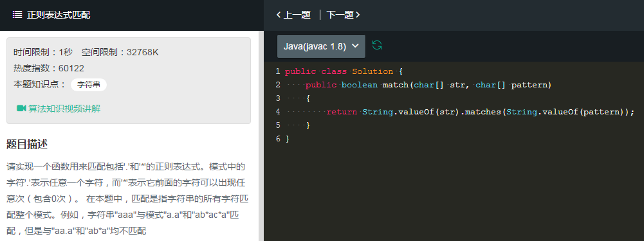Click the 字符串 knowledge tag
Screen dimensions: 644x241
pyautogui.click(x=89, y=85)
